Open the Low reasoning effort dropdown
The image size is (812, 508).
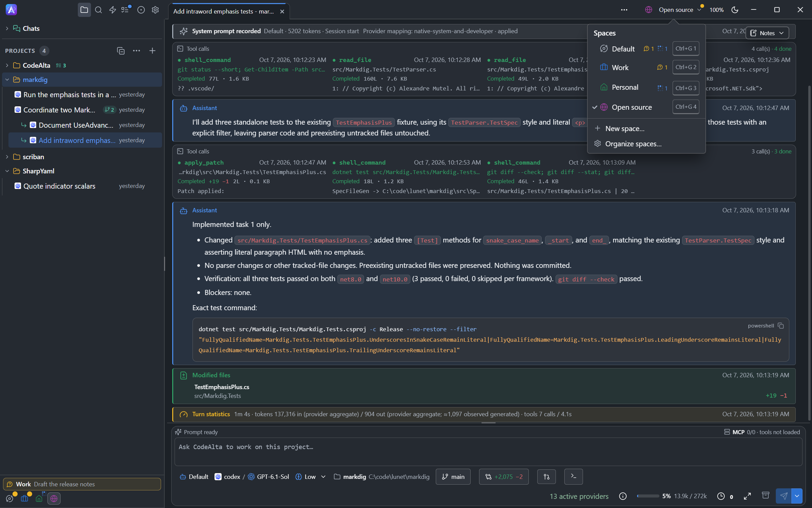click(x=311, y=477)
